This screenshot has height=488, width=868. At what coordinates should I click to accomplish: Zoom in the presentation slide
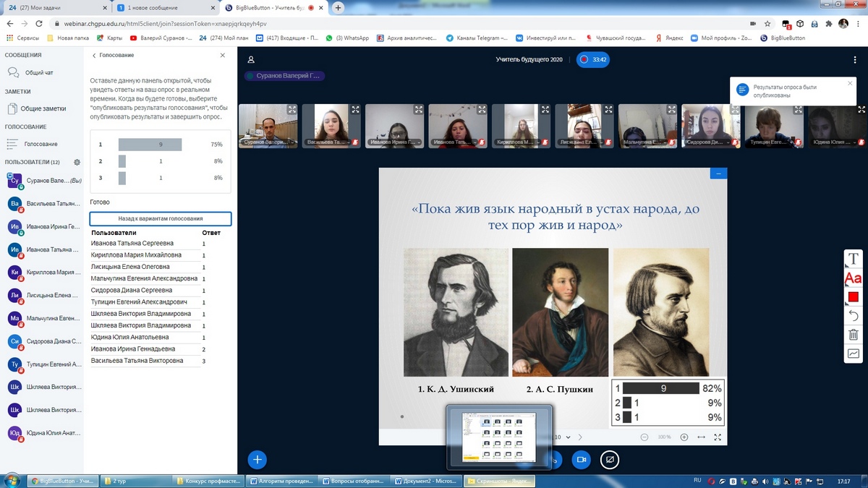684,437
